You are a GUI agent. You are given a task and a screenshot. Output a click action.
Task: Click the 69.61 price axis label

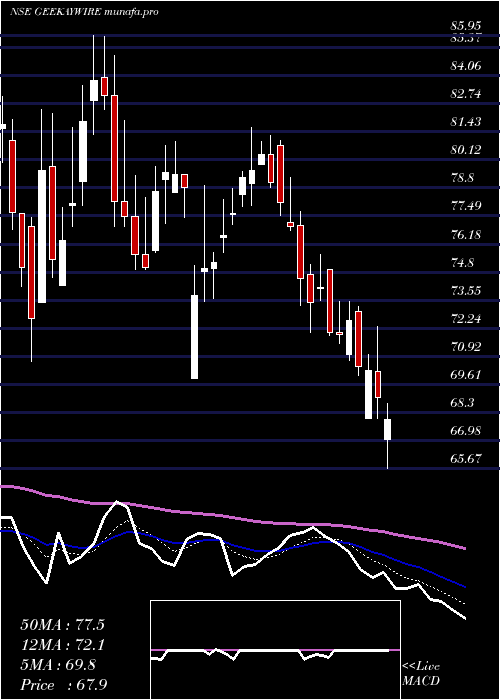[467, 375]
